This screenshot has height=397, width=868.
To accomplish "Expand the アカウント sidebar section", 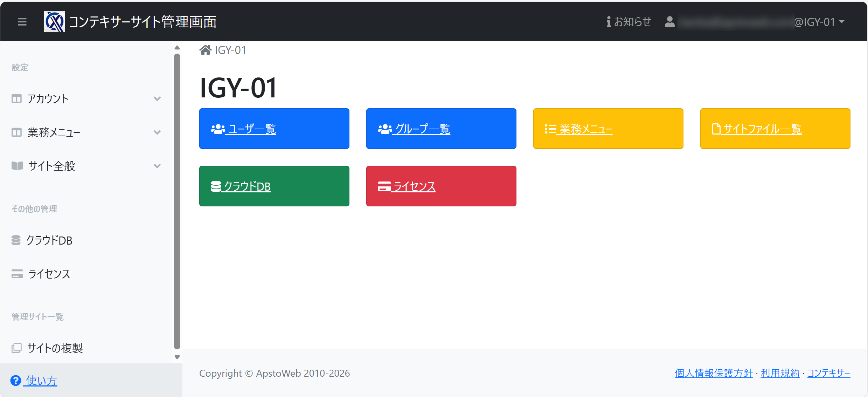I will [x=157, y=99].
